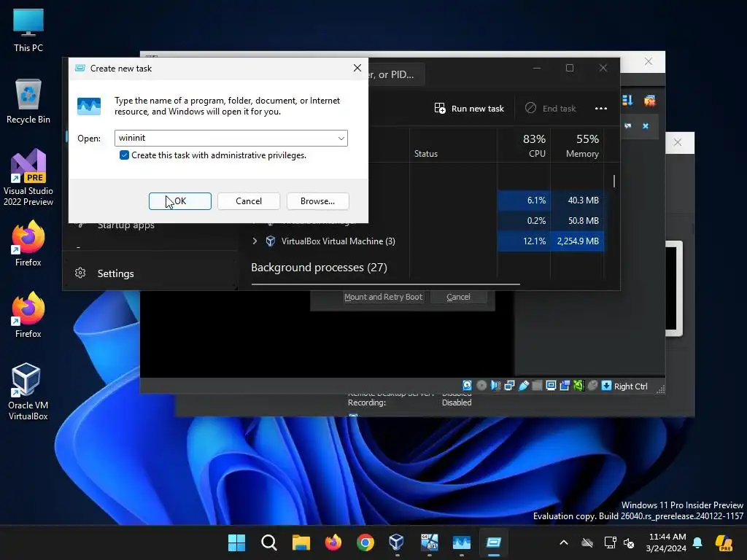Viewport: 747px width, 560px height.
Task: Click VirtualBox shared folders status icon
Action: [538, 385]
